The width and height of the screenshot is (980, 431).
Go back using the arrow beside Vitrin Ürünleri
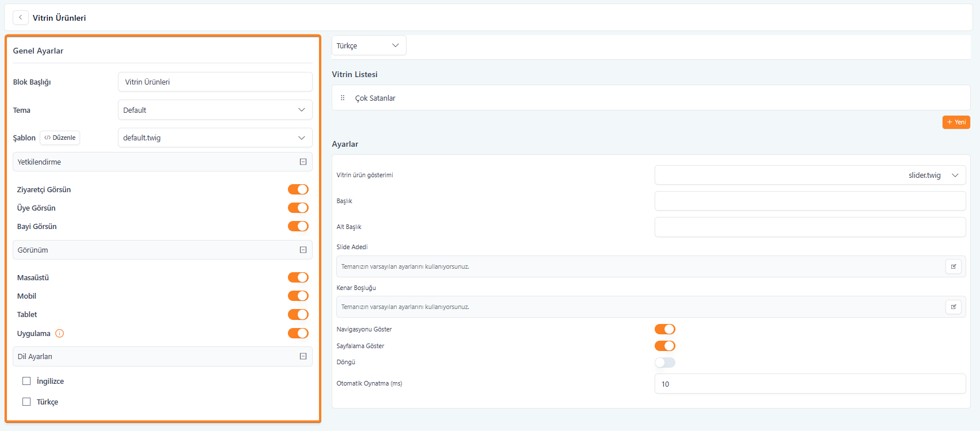coord(20,17)
